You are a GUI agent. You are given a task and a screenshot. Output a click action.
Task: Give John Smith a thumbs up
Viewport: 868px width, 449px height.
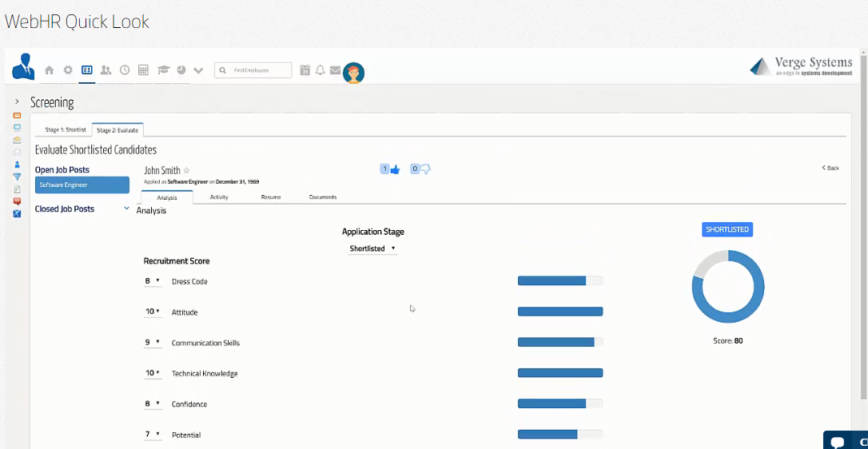(395, 169)
